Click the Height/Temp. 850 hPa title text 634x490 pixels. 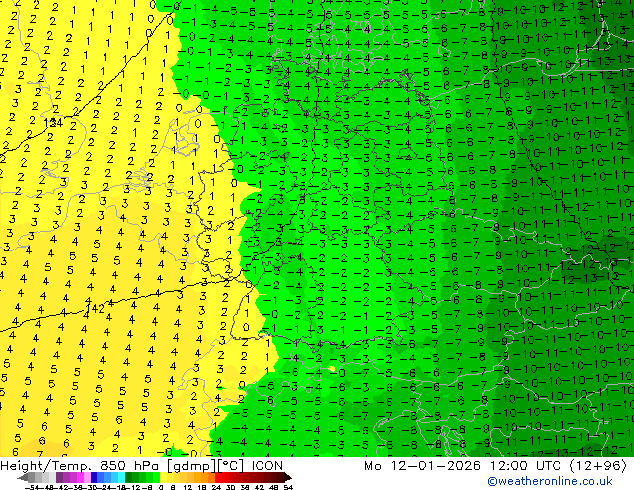(x=82, y=466)
